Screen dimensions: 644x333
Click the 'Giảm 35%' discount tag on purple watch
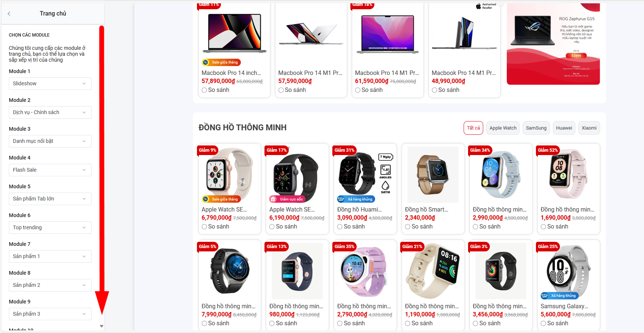pos(344,246)
